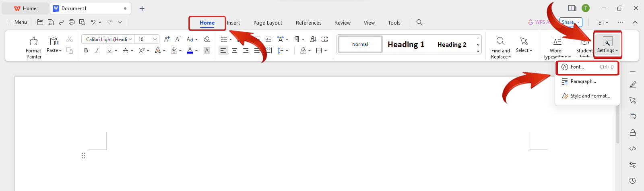Viewport: 644px width, 191px height.
Task: Open the font size dropdown
Action: [x=155, y=39]
